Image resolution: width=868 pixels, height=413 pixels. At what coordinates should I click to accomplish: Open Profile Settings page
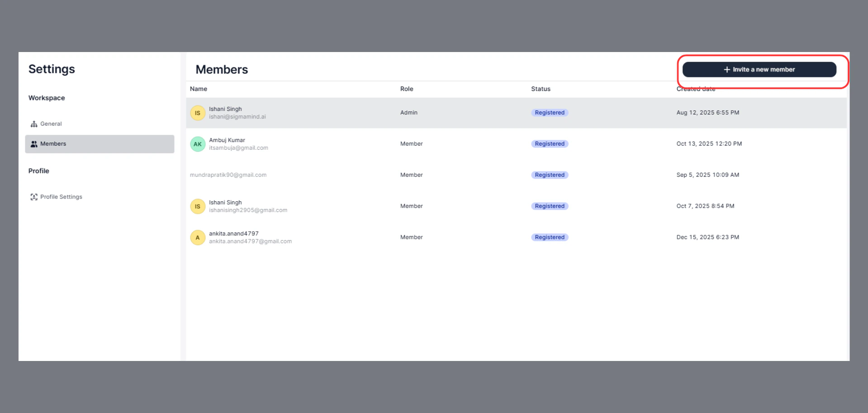coord(61,197)
